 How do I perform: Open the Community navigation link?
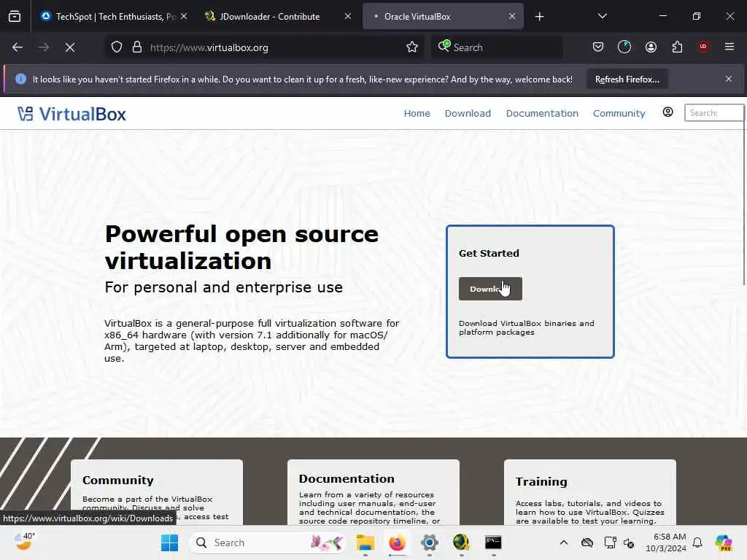(x=619, y=113)
